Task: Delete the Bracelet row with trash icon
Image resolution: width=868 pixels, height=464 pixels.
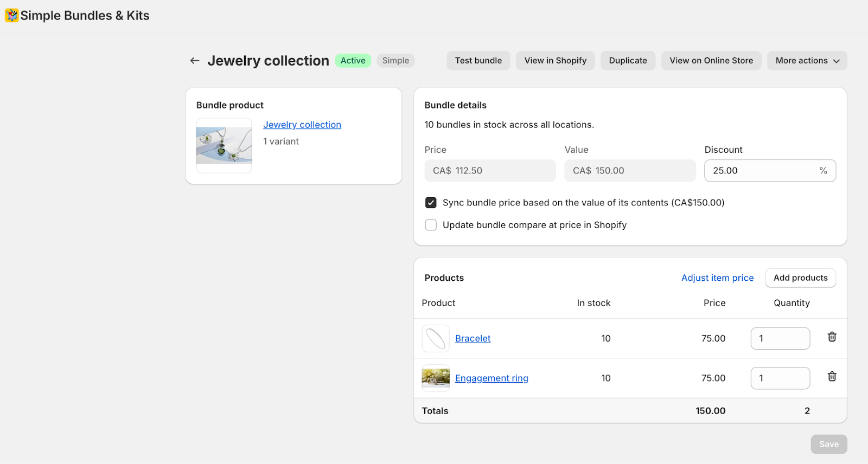Action: tap(832, 337)
